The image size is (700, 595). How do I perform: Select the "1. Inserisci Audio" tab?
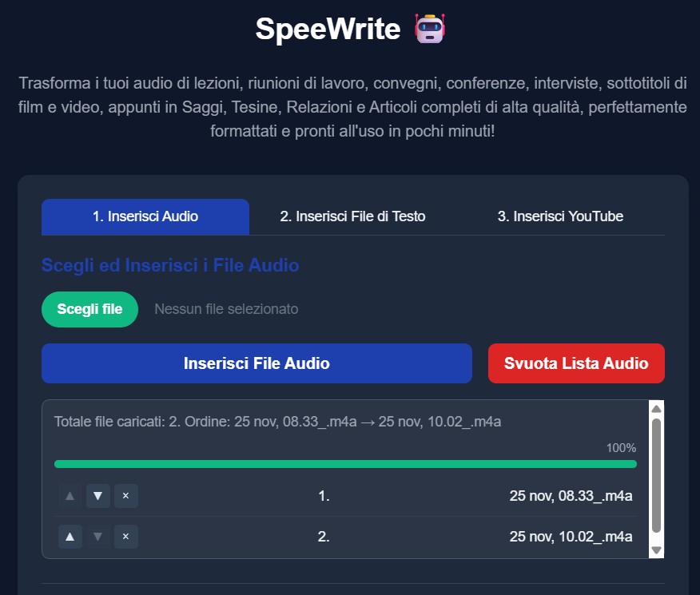pyautogui.click(x=145, y=216)
